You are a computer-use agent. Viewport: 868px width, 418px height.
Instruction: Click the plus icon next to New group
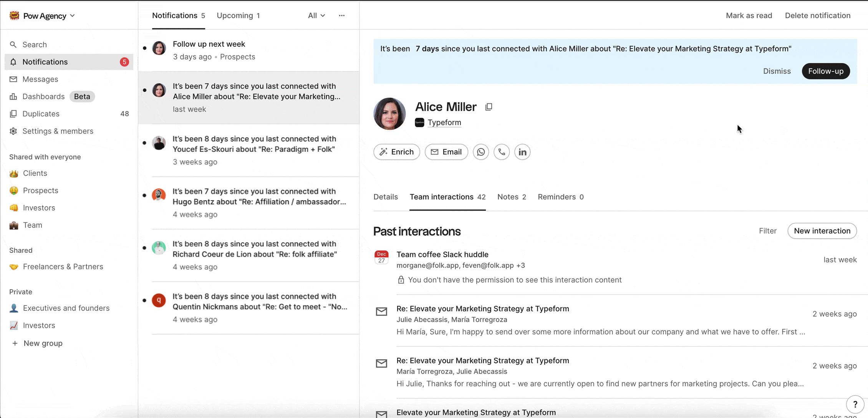pyautogui.click(x=15, y=343)
